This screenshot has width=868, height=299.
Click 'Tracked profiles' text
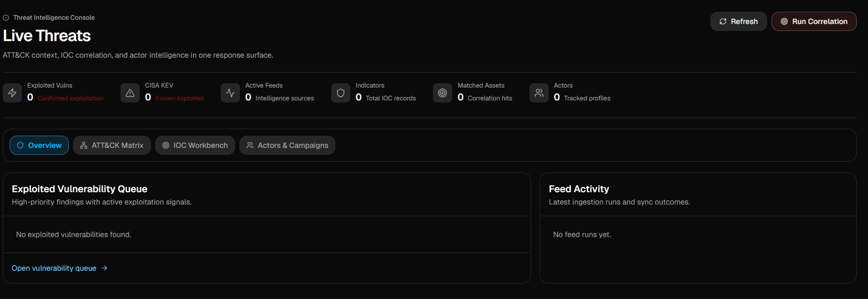click(x=587, y=98)
